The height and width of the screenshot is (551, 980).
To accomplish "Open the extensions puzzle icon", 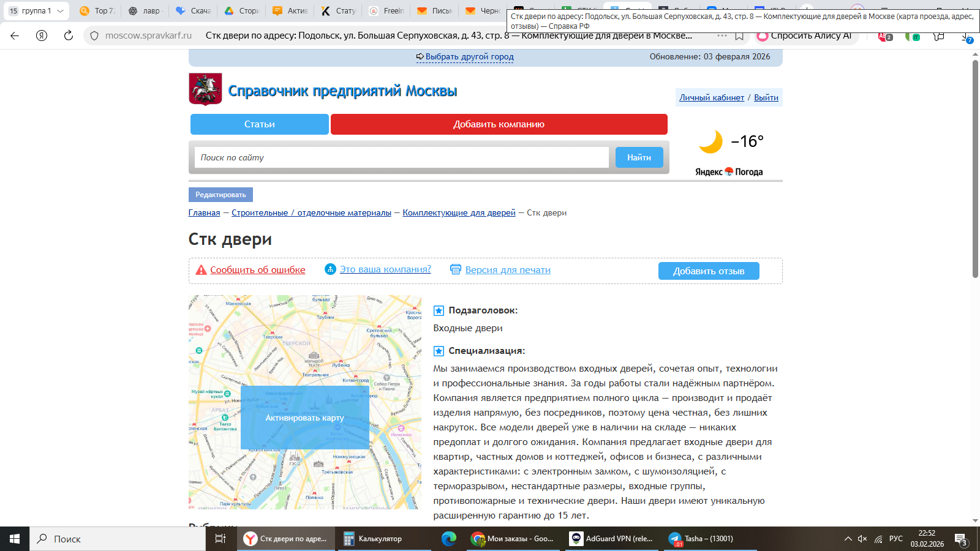I will pos(939,36).
